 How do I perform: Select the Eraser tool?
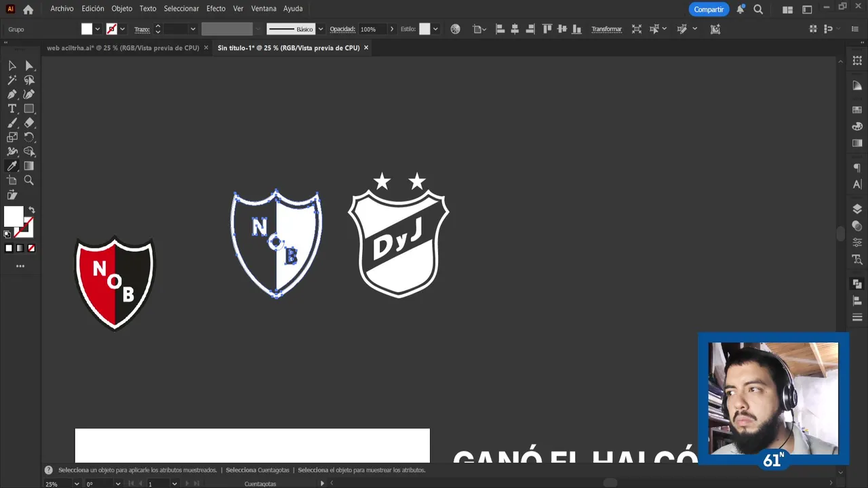(29, 123)
